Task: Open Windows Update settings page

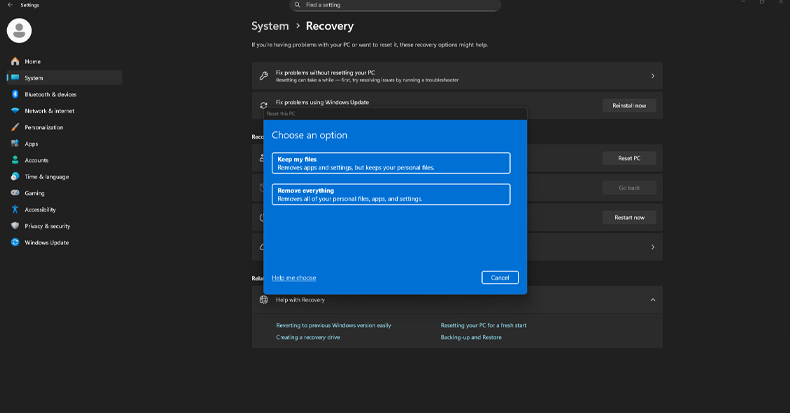Action: coord(64,242)
